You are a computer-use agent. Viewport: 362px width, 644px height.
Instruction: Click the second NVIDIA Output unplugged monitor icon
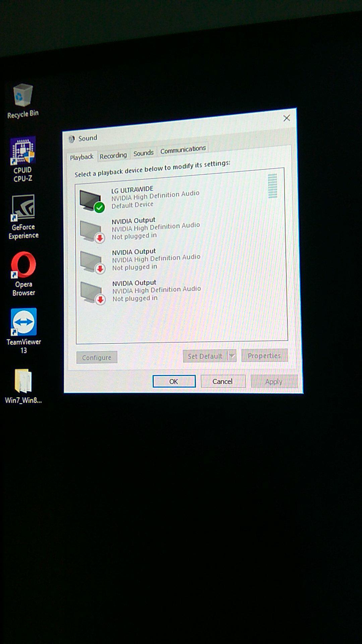tap(93, 263)
